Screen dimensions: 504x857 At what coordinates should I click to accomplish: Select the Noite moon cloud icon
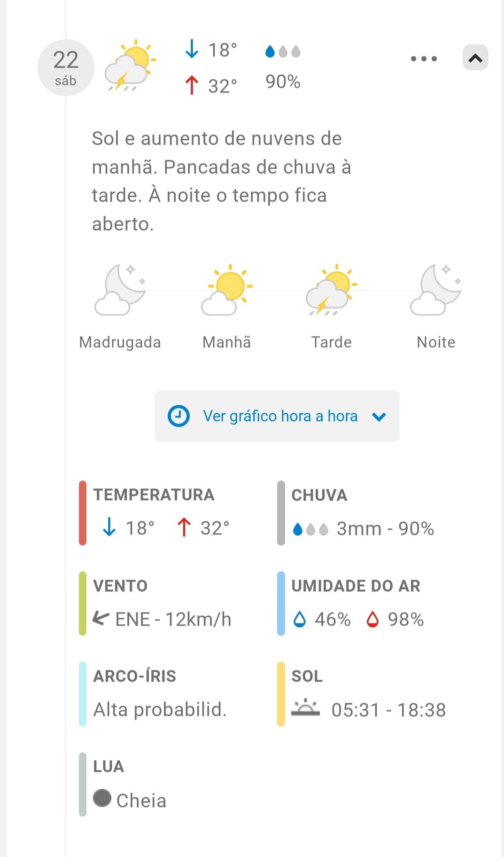[x=436, y=290]
